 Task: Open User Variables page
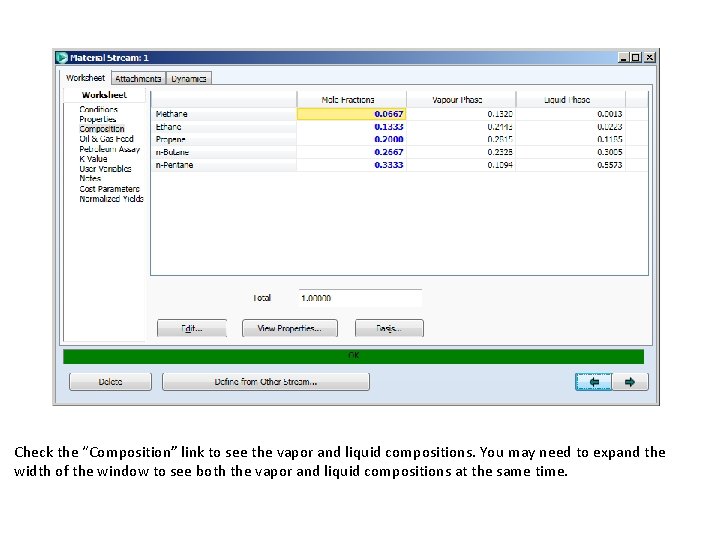(105, 169)
